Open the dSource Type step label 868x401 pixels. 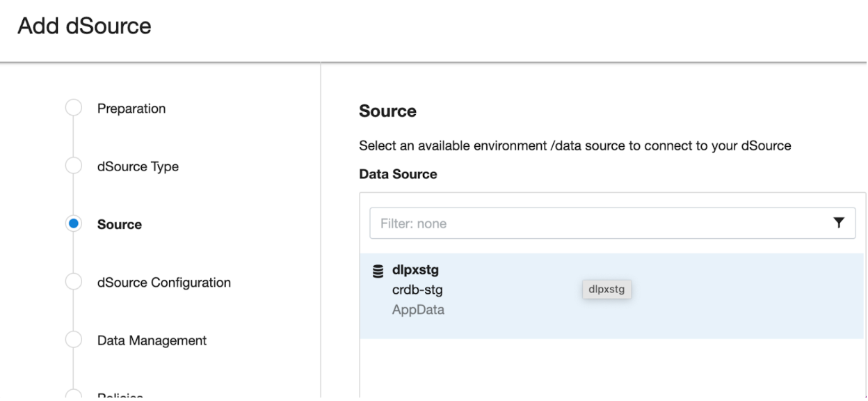pyautogui.click(x=138, y=166)
